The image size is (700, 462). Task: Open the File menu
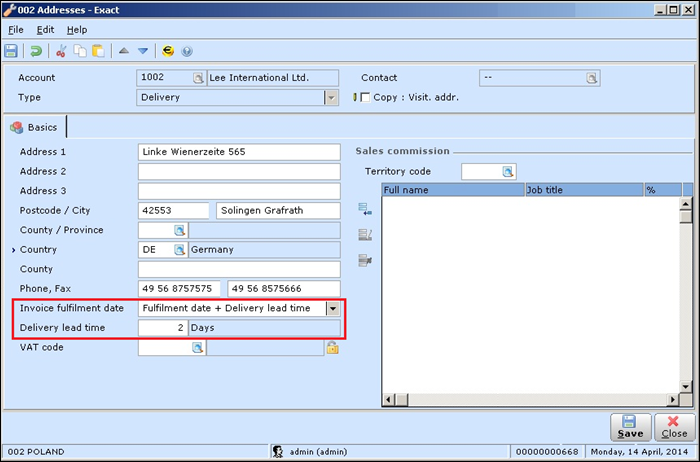[15, 30]
